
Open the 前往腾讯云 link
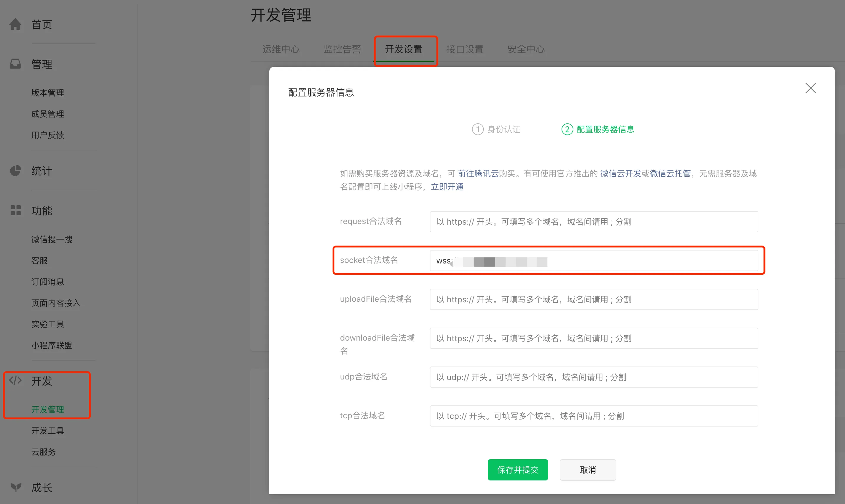click(x=477, y=174)
